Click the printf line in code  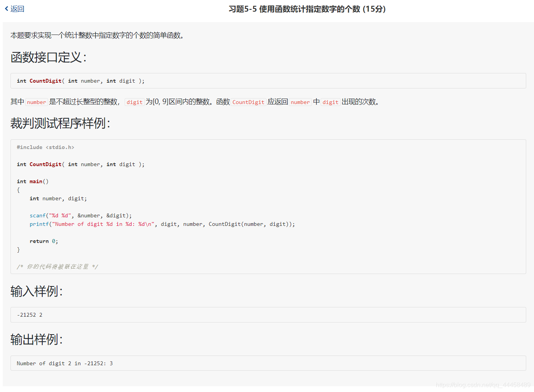[162, 224]
